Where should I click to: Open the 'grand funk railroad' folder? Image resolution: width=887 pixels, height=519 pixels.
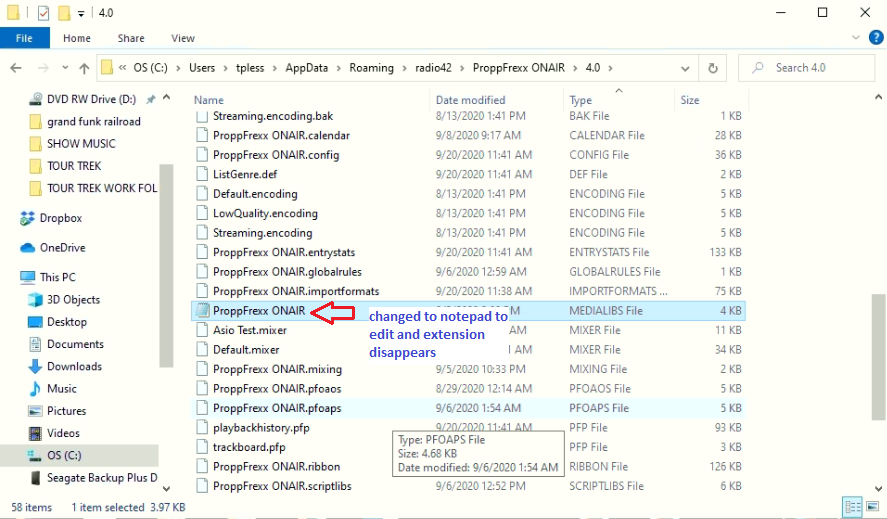[94, 122]
